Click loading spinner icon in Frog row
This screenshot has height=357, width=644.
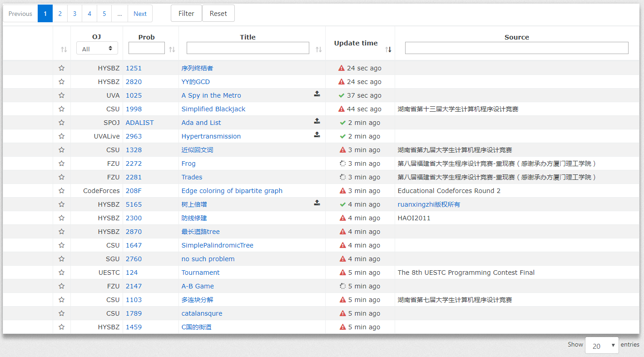pos(343,164)
